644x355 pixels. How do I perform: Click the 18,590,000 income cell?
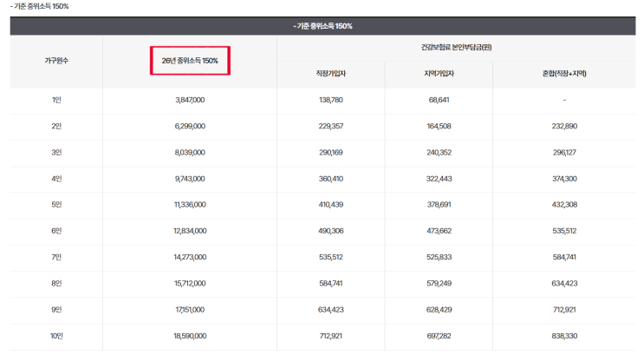point(190,336)
